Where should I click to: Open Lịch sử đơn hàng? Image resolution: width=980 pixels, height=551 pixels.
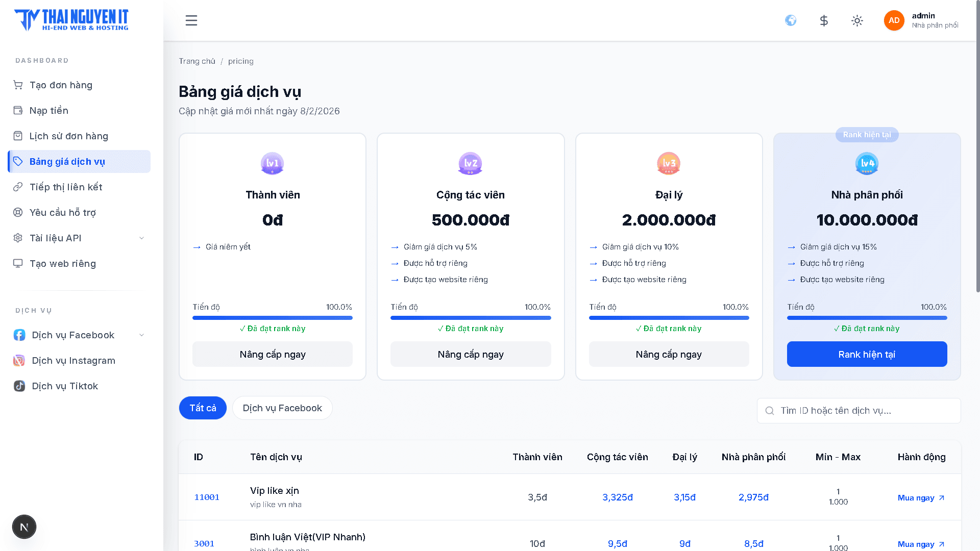click(79, 136)
